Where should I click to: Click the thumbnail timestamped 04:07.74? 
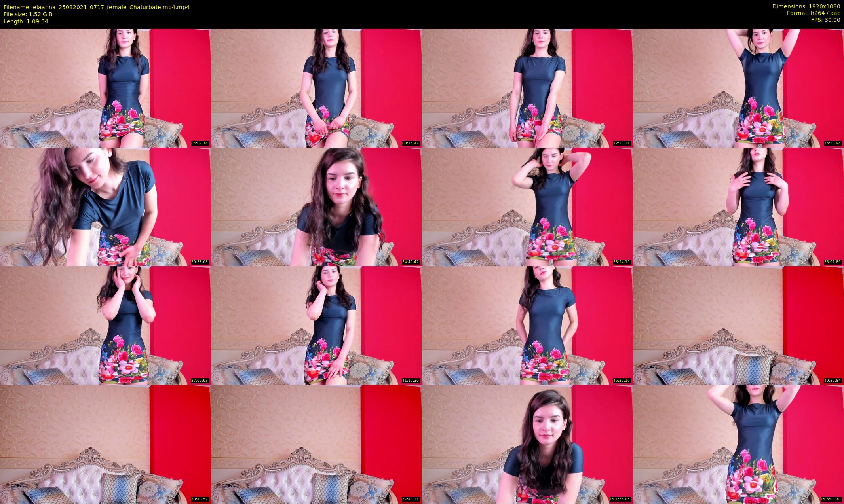tap(105, 88)
